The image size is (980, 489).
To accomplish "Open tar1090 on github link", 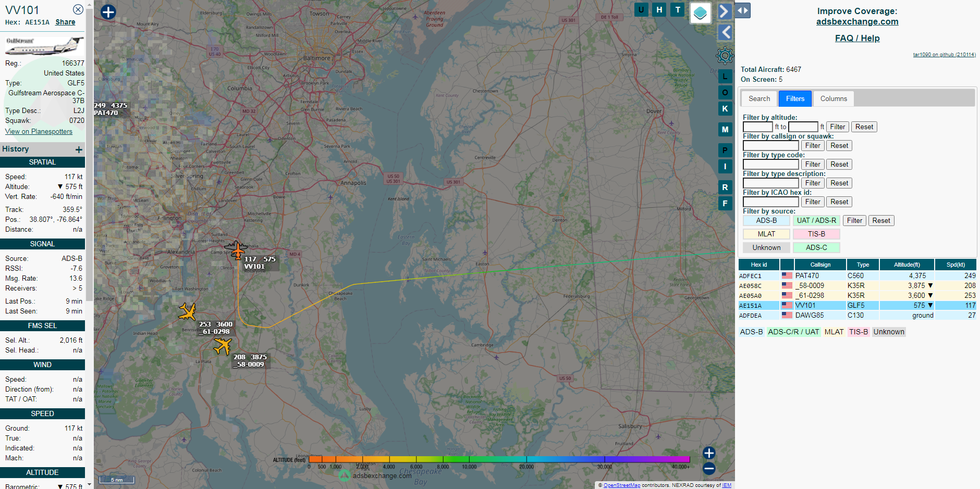I will coord(944,55).
